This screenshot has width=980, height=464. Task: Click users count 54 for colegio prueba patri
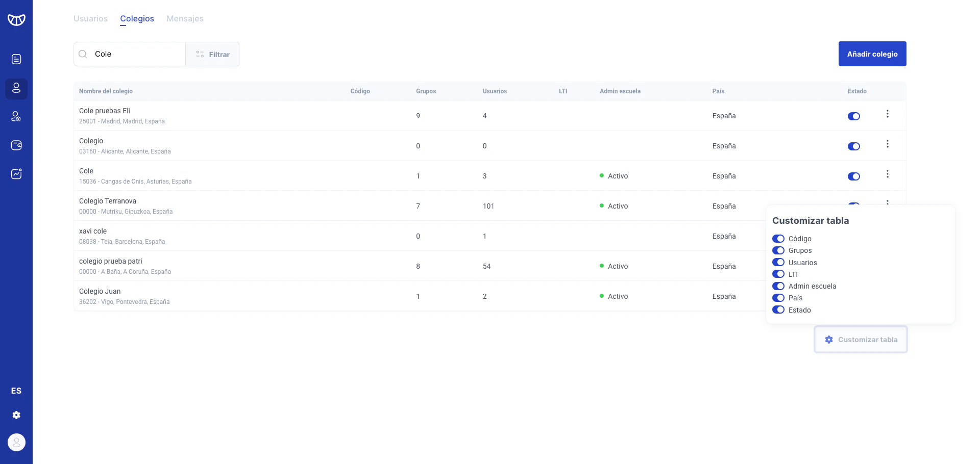tap(486, 266)
